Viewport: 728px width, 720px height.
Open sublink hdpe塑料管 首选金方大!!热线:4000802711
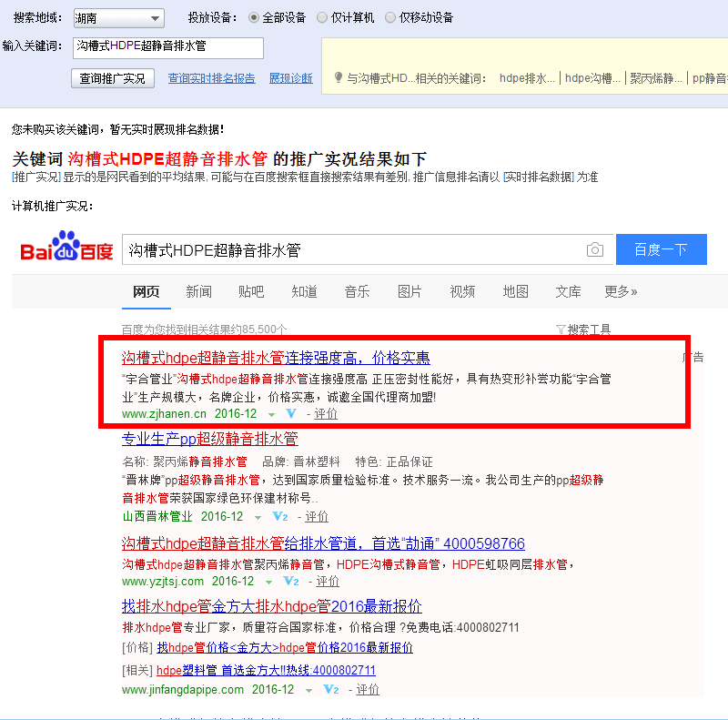point(266,670)
